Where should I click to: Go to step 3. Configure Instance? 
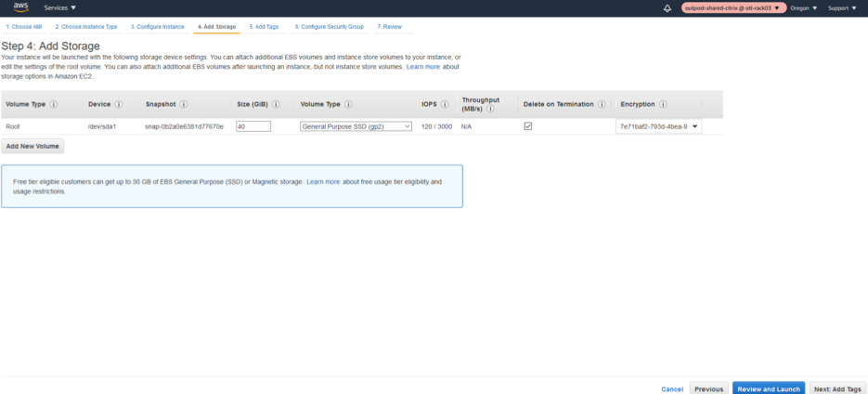157,27
